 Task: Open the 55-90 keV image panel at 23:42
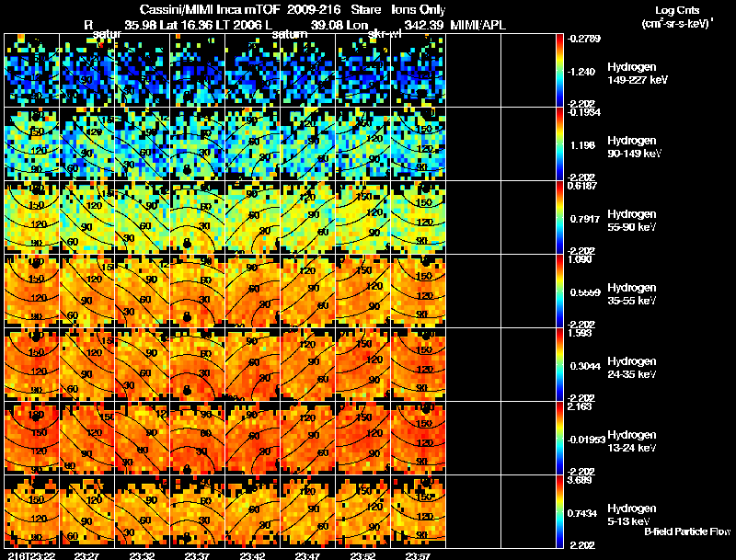click(x=252, y=218)
